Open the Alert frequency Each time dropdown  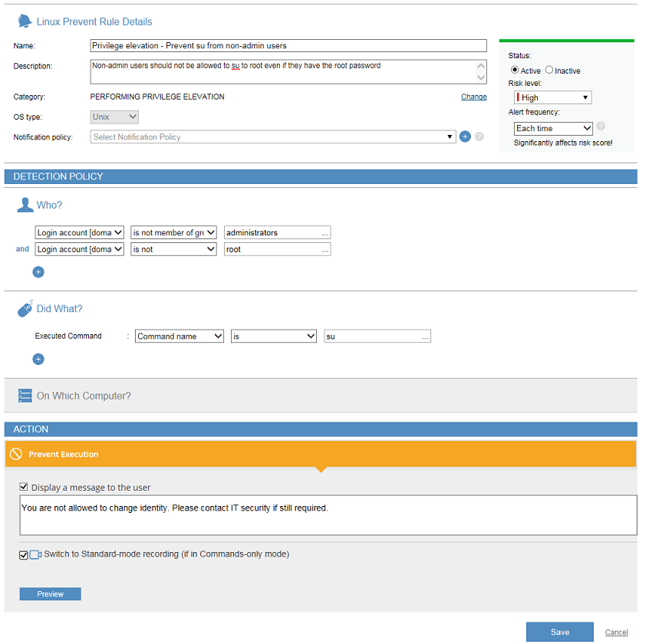pyautogui.click(x=554, y=128)
